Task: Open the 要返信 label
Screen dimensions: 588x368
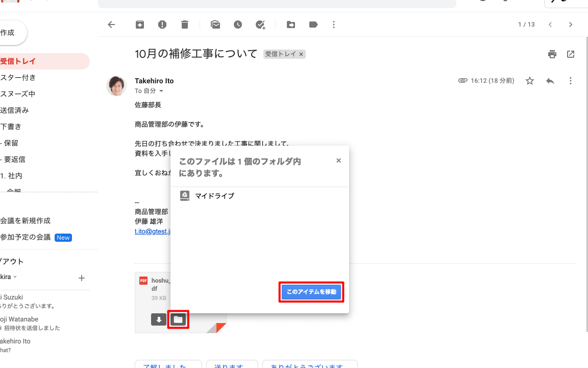Action: tap(14, 159)
